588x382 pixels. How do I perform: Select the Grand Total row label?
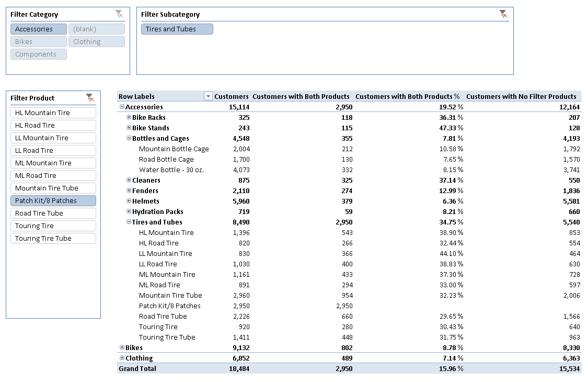(x=137, y=368)
